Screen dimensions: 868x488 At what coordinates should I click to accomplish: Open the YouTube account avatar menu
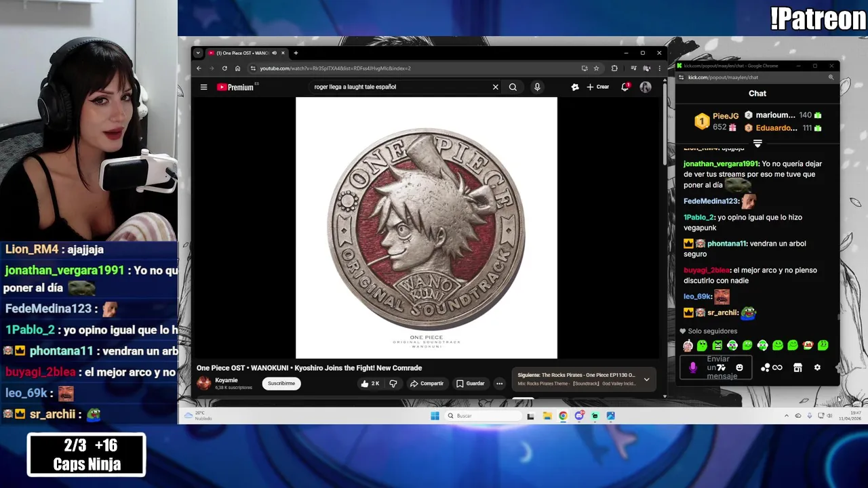[646, 87]
